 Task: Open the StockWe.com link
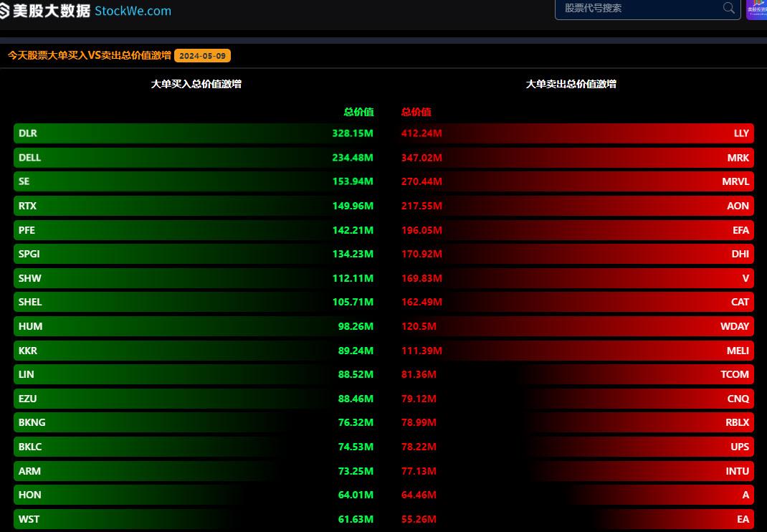click(133, 11)
